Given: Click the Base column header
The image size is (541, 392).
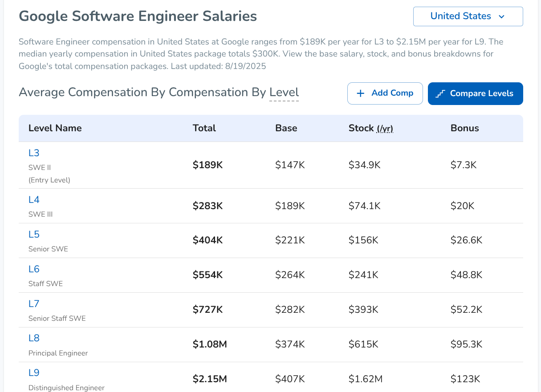Looking at the screenshot, I should [x=286, y=128].
